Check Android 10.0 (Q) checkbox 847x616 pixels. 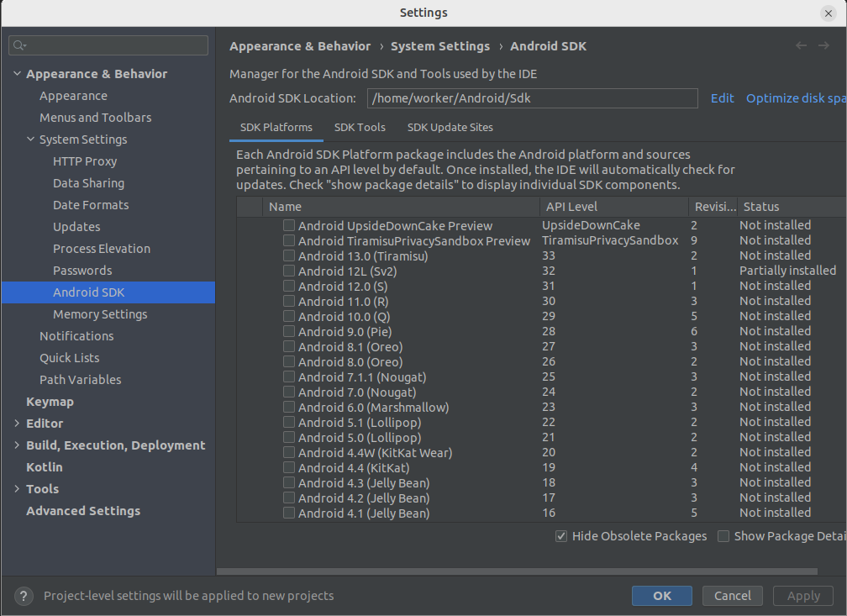pos(289,316)
